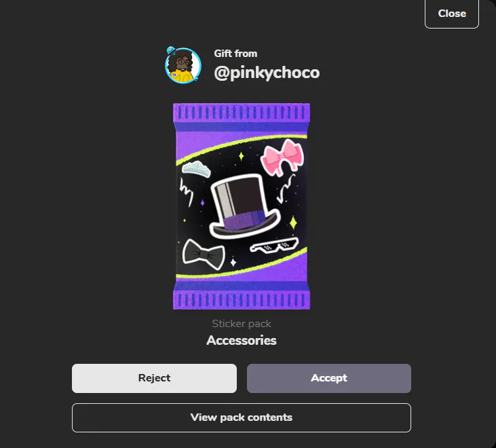Accept the Accessories sticker pack gift
Screen dimensions: 496x448
[x=329, y=378]
